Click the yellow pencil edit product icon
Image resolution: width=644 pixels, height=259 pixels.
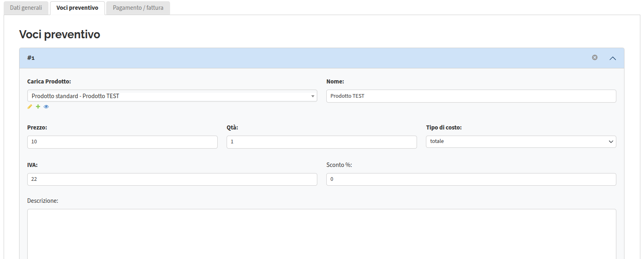click(30, 107)
